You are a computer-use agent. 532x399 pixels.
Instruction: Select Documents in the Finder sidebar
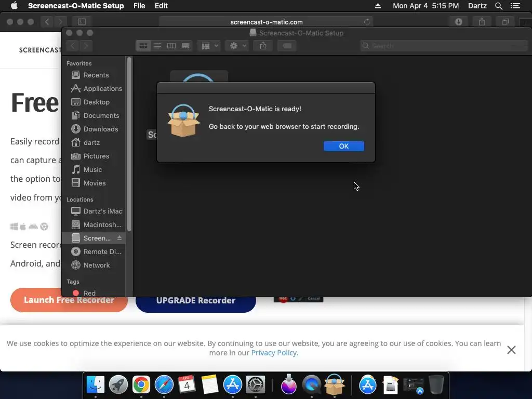94,116
